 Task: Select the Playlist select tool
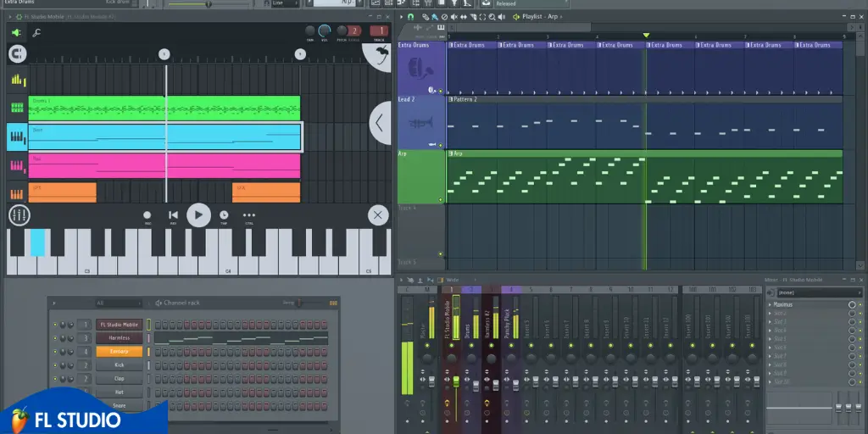click(x=482, y=17)
